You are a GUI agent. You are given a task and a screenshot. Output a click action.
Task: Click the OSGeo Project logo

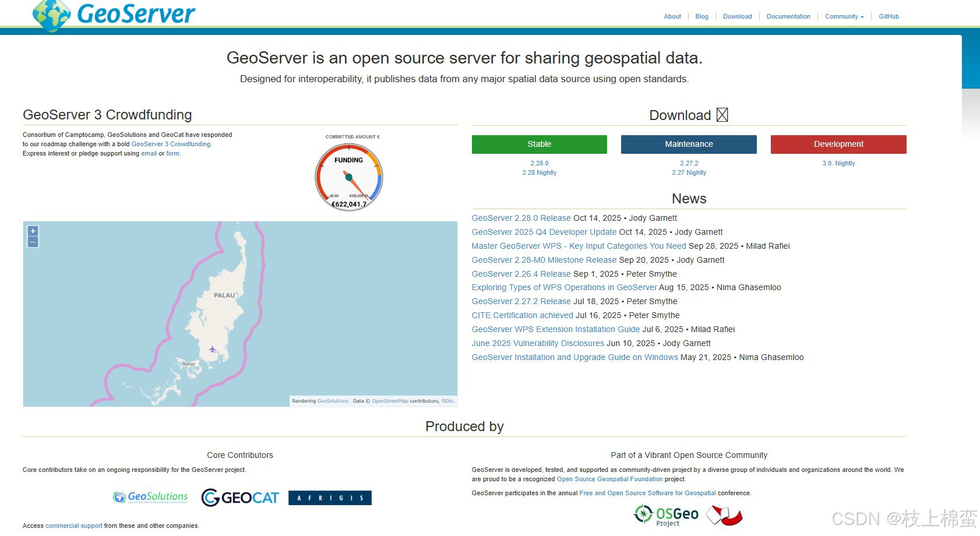pos(666,516)
